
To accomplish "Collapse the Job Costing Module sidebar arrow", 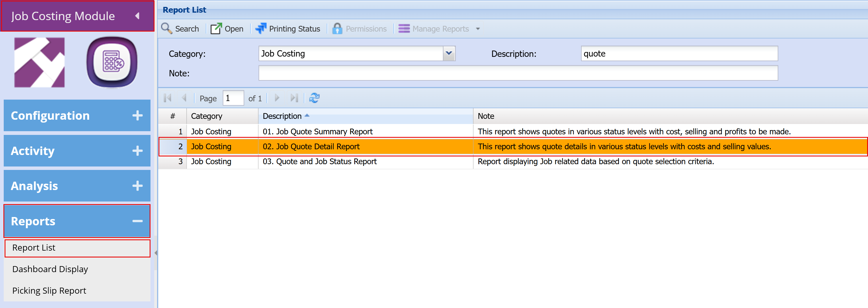I will (137, 16).
